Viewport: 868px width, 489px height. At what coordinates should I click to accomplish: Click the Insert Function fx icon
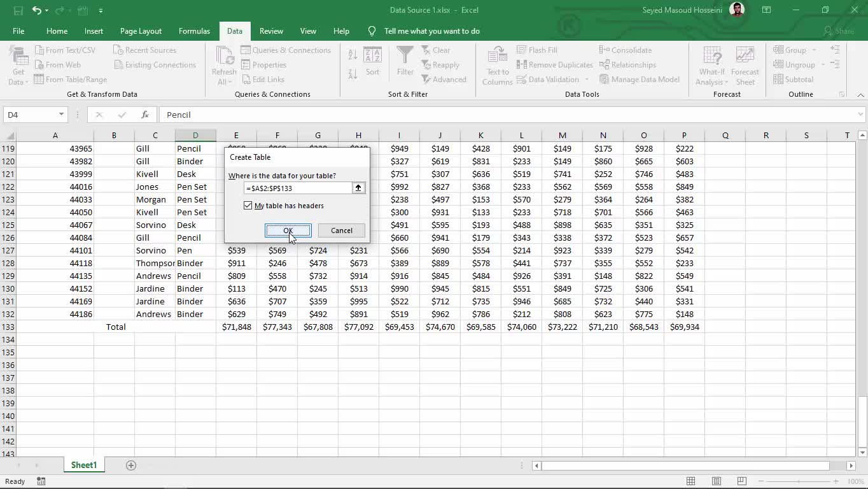(145, 115)
